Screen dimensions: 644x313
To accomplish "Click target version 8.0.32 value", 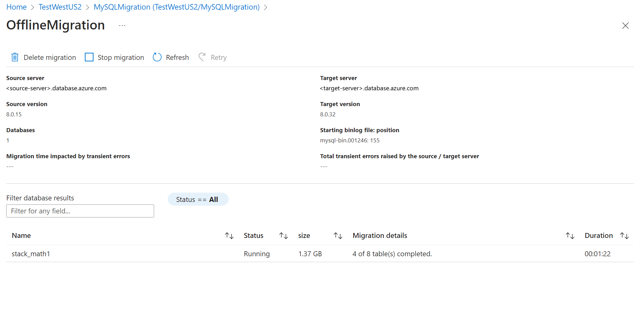I will tap(328, 114).
